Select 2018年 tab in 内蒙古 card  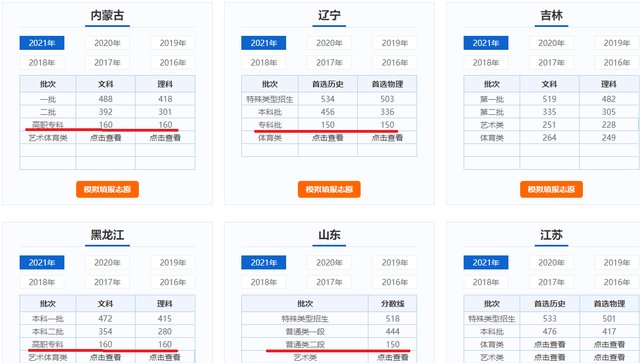[42, 62]
